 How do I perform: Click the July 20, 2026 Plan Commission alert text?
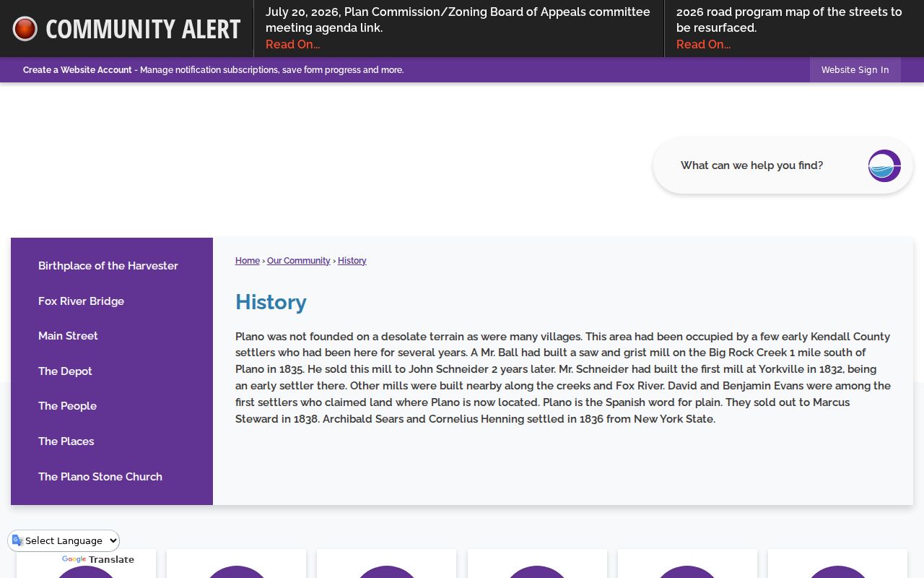tap(458, 20)
